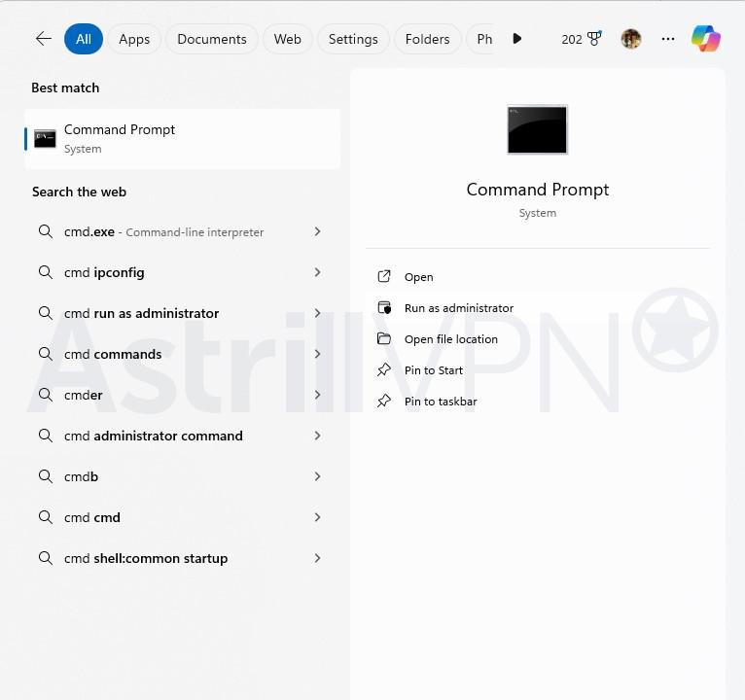Expand the cmd ipconfig suggestion chevron
Image resolution: width=745 pixels, height=700 pixels.
317,272
